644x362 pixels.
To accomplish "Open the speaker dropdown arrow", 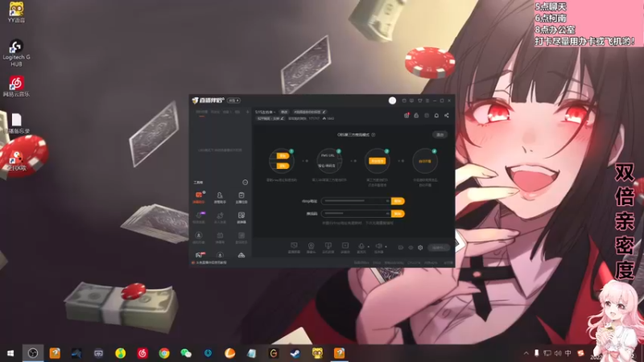I will pyautogui.click(x=386, y=247).
